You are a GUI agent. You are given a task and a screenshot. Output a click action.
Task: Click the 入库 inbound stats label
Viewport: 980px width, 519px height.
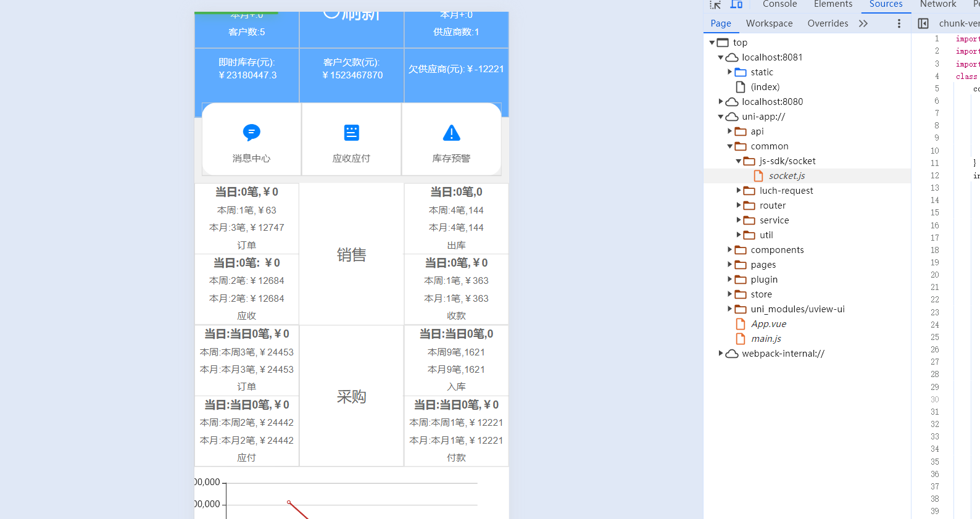(x=456, y=387)
